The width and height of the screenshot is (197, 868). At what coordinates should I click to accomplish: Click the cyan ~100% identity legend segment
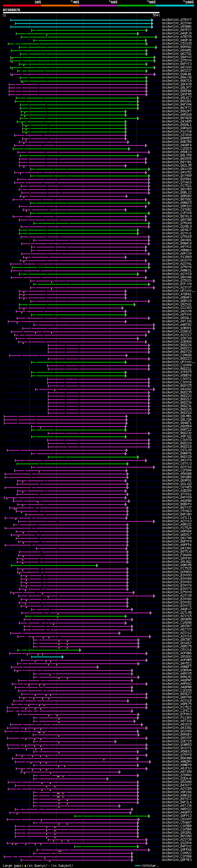tap(175, 6)
